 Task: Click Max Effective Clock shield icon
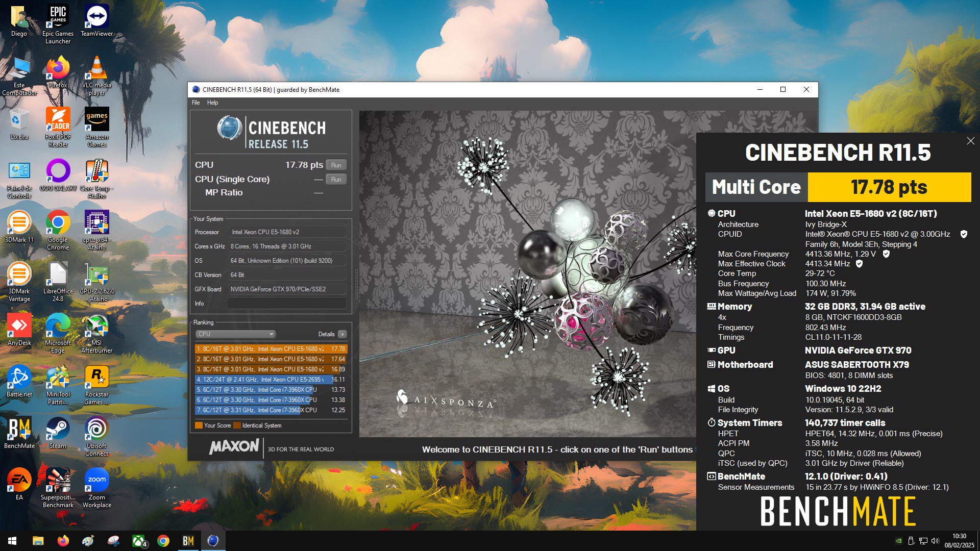[859, 264]
